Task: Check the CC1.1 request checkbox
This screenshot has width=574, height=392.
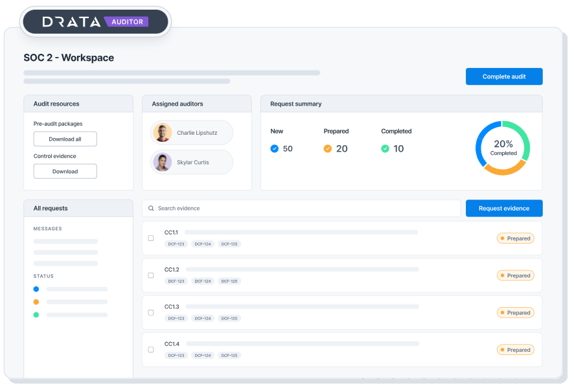Action: pos(151,238)
